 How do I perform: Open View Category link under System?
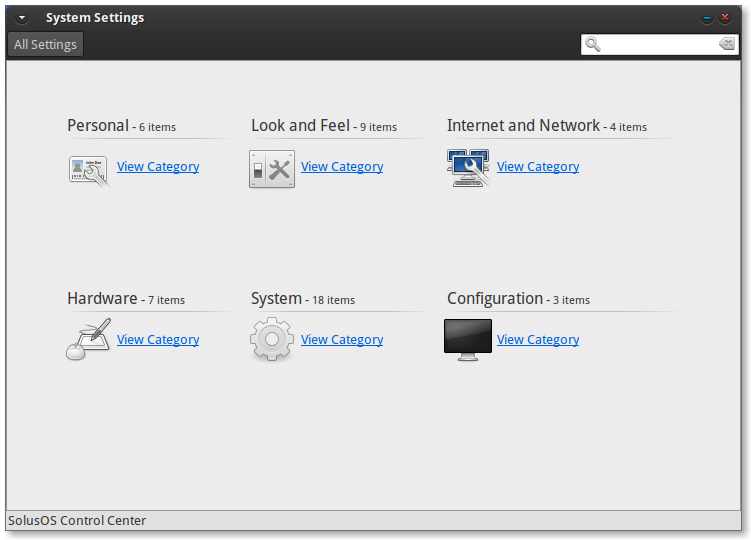pyautogui.click(x=342, y=340)
